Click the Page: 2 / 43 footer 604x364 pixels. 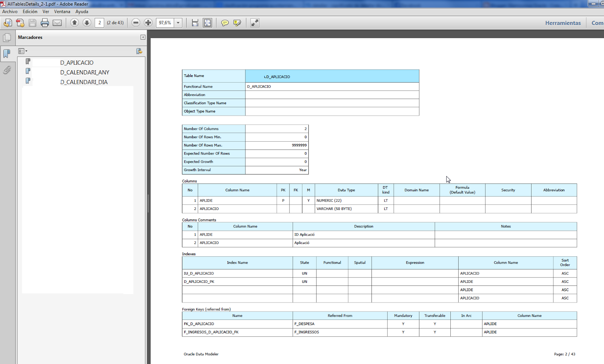565,354
